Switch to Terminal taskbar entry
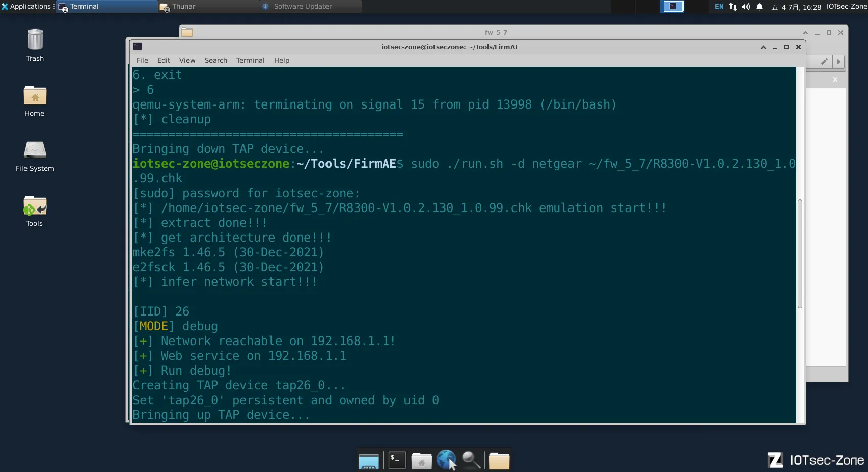 click(106, 6)
